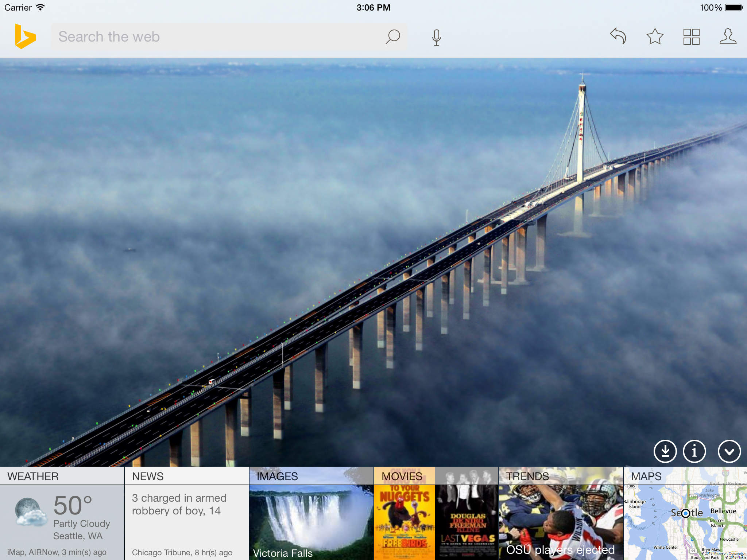The width and height of the screenshot is (747, 560).
Task: Open your profile with the person icon
Action: click(x=728, y=36)
